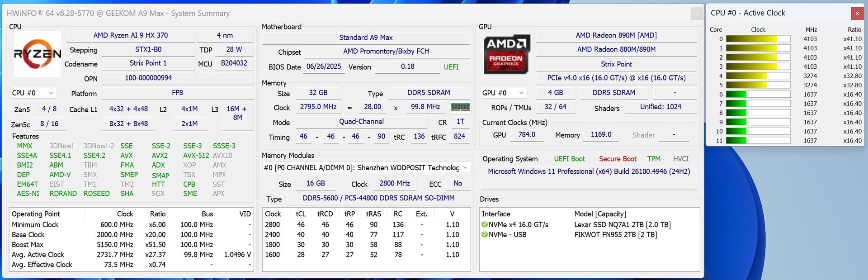Click the TPM status label
868x280 pixels.
654,159
